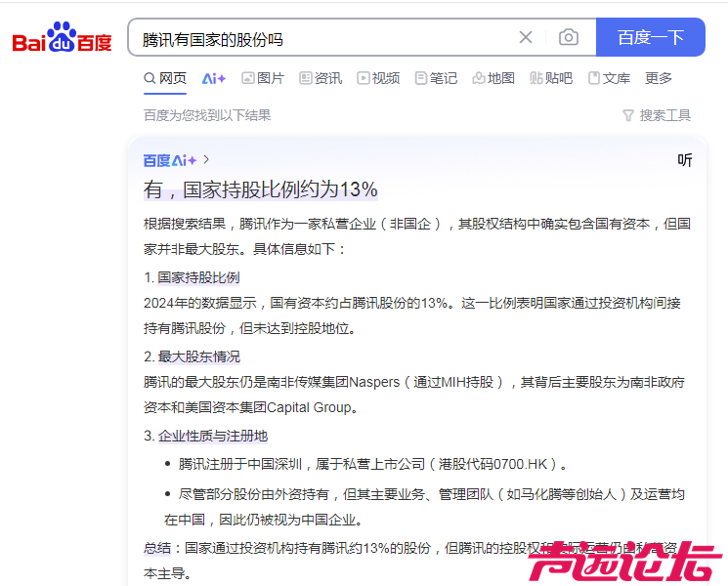
Task: Click the 总结 label
Action: (x=157, y=548)
